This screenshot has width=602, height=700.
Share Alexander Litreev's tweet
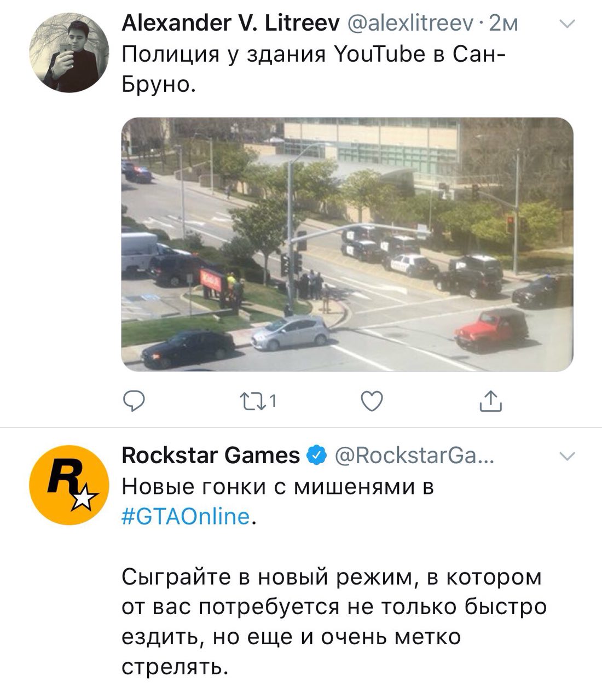point(490,401)
